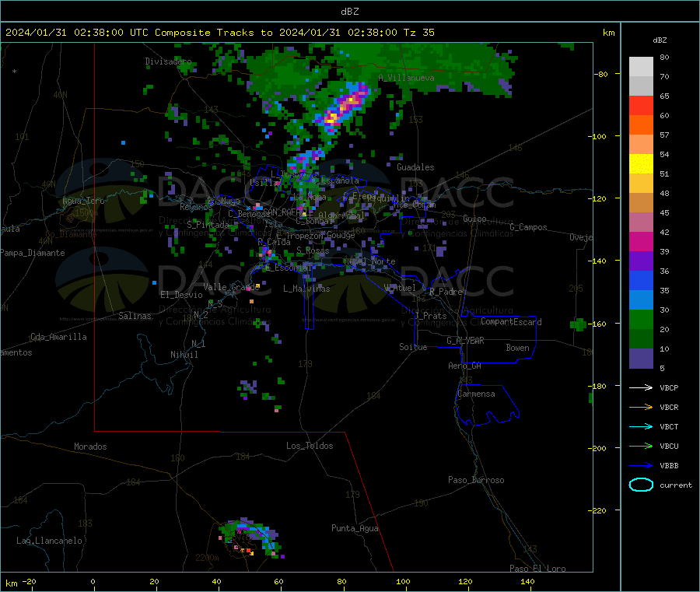Pick the royal blue swatch between 36 and 35
Screen dimensions: 700x592
point(641,280)
